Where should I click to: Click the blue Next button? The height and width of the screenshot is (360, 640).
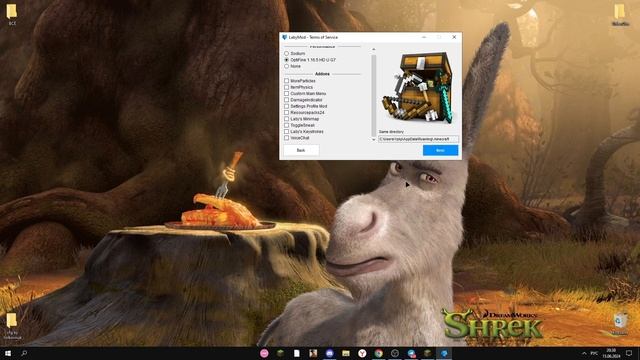pyautogui.click(x=440, y=150)
